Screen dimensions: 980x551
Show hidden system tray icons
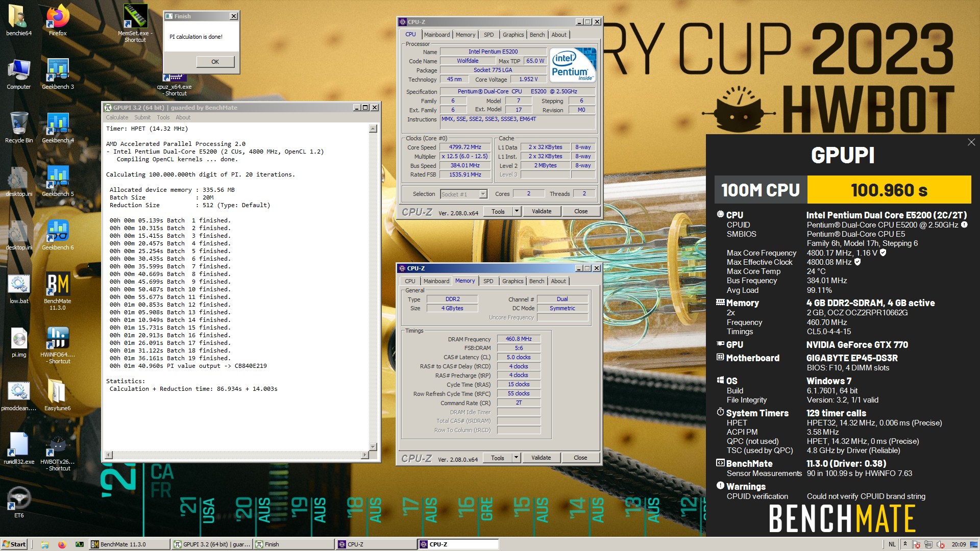(904, 544)
